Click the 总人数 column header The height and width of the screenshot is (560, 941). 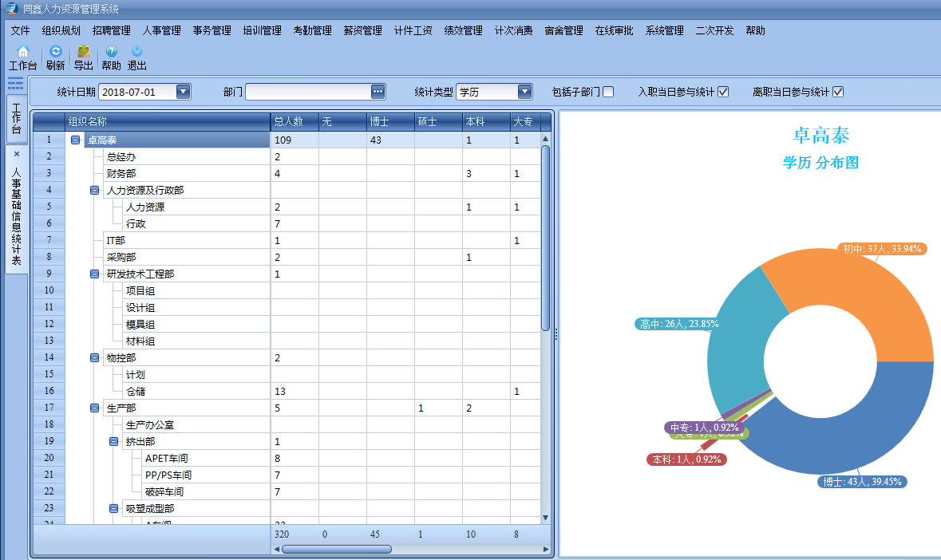pyautogui.click(x=294, y=122)
